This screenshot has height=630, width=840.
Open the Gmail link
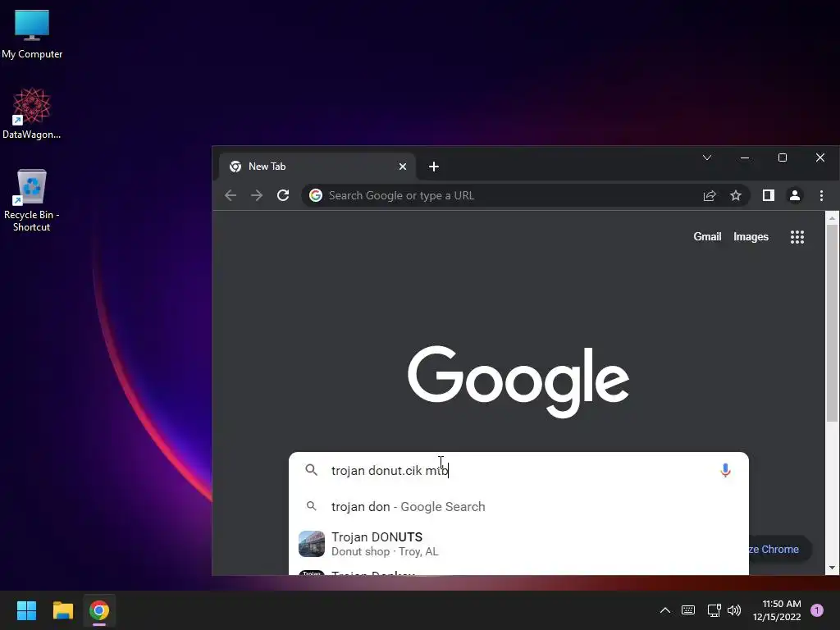[x=707, y=237]
